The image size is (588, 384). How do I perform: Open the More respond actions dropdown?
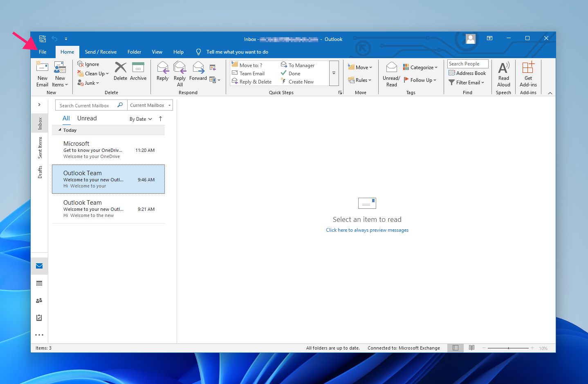[x=215, y=80]
